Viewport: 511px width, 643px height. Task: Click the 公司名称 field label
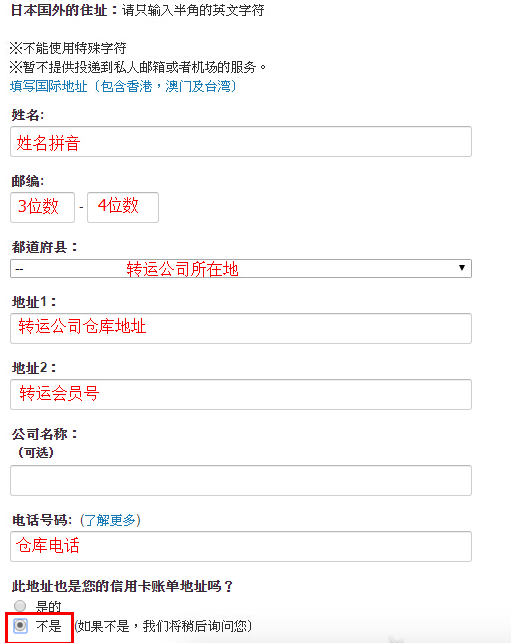pos(44,434)
